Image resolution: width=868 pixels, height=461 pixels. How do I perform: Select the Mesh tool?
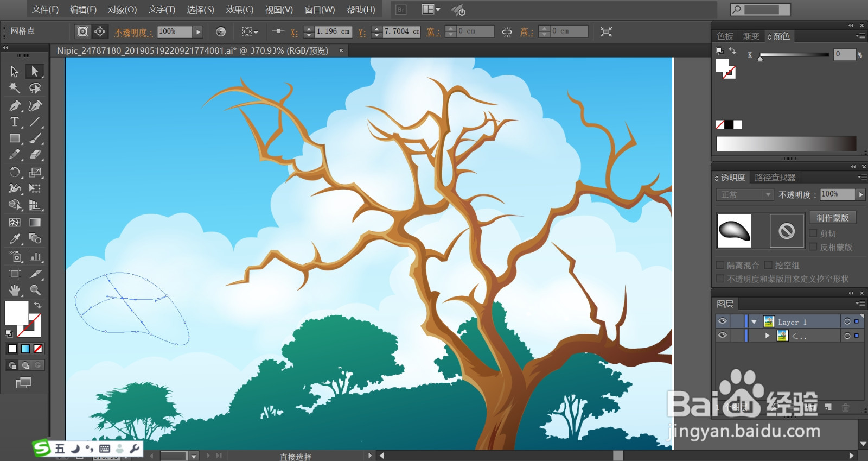click(15, 222)
